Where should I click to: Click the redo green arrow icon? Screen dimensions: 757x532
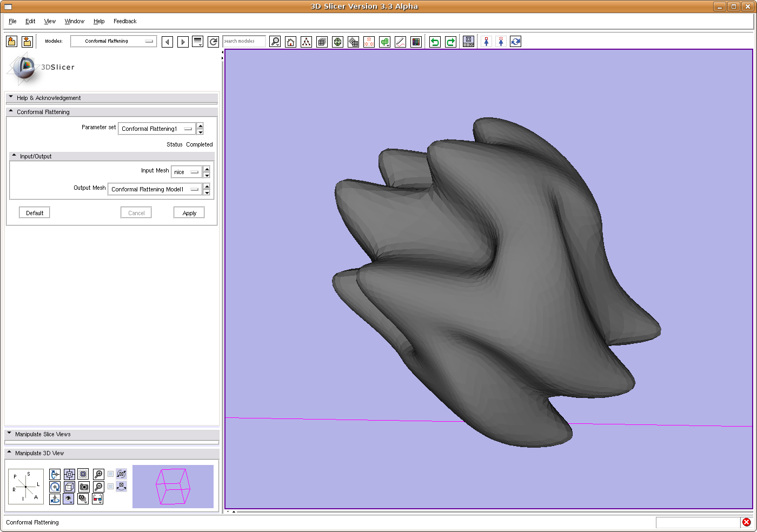point(450,42)
